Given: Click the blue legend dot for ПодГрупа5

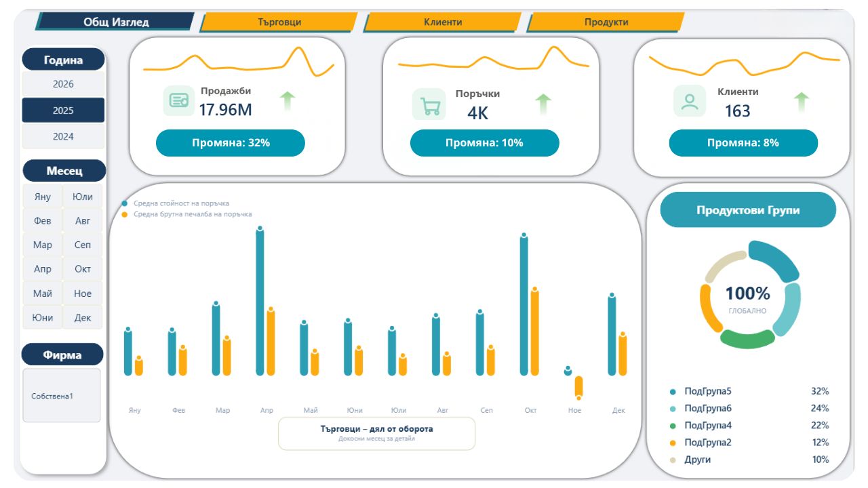Looking at the screenshot, I should point(673,392).
